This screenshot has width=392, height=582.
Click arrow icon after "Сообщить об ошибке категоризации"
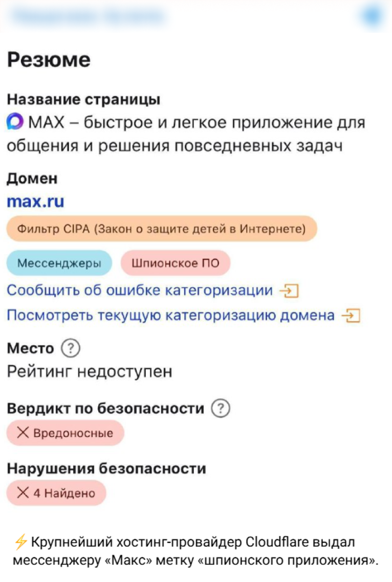(x=288, y=291)
